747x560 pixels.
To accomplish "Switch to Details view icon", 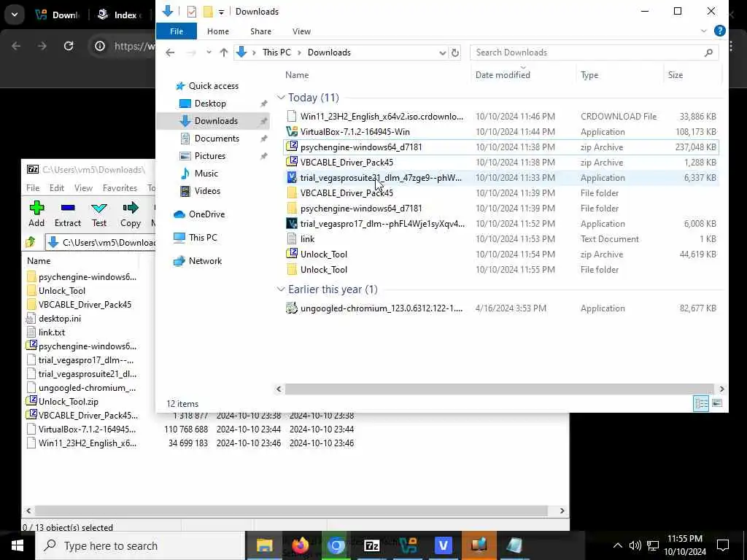I will (x=701, y=403).
